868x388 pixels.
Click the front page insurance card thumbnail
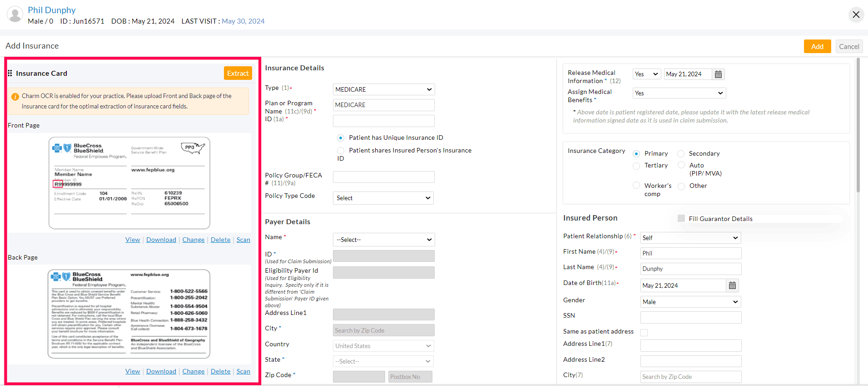coord(129,183)
